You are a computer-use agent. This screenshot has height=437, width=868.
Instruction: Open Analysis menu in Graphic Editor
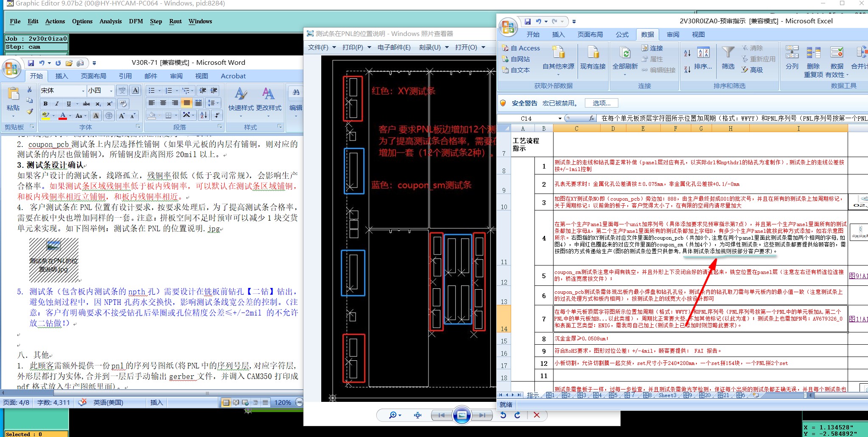click(111, 21)
